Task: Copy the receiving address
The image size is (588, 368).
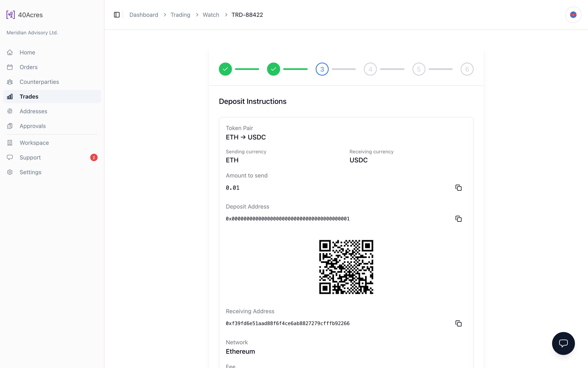Action: [x=458, y=323]
